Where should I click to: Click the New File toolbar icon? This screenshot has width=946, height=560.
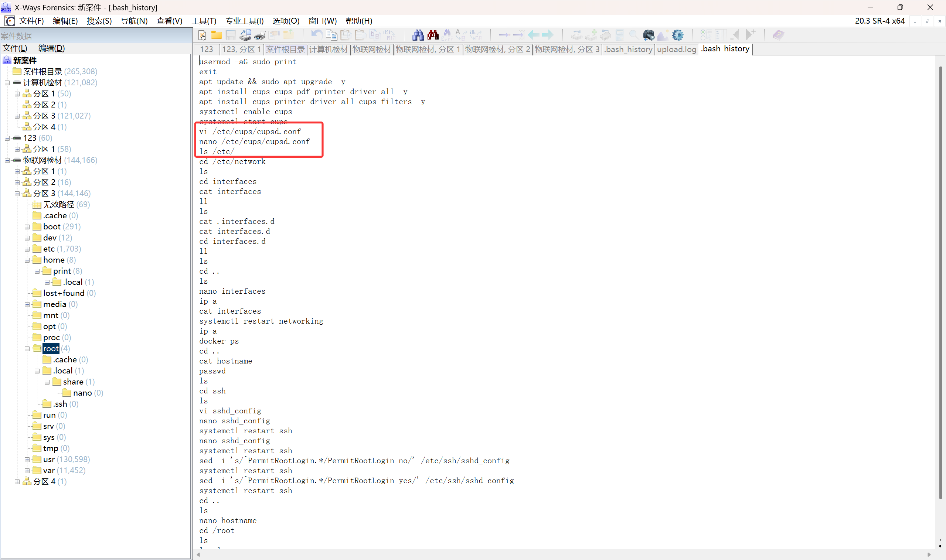tap(203, 35)
